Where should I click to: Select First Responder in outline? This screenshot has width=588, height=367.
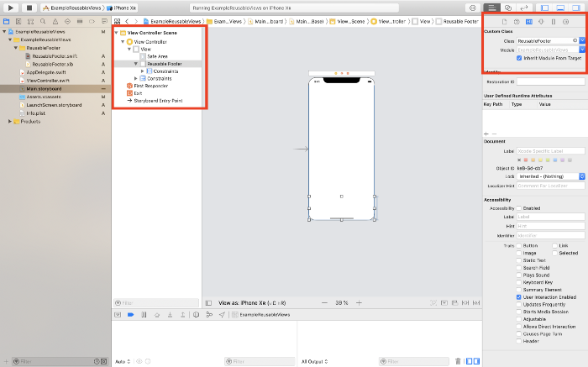(x=150, y=86)
